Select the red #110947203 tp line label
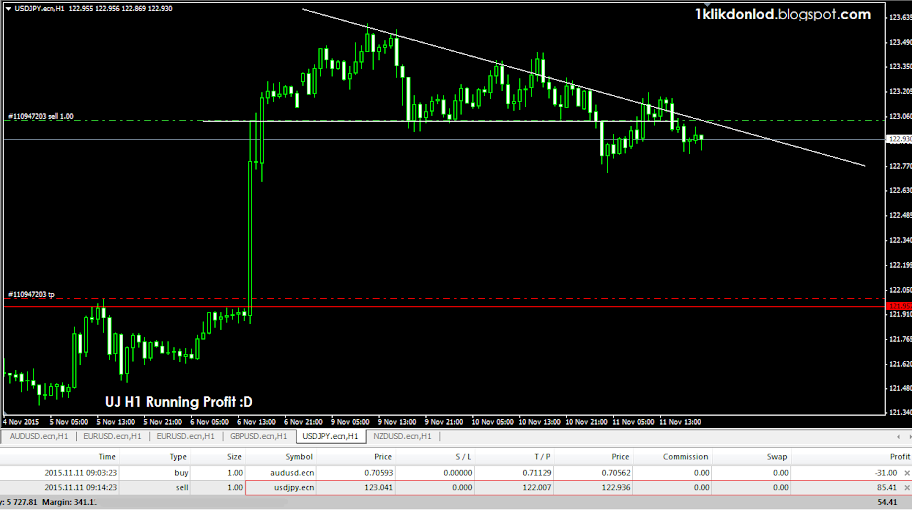912x524 pixels. (x=32, y=294)
